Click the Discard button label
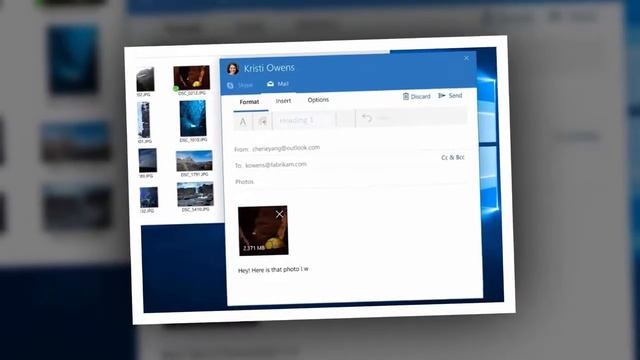The height and width of the screenshot is (360, 640). [420, 96]
